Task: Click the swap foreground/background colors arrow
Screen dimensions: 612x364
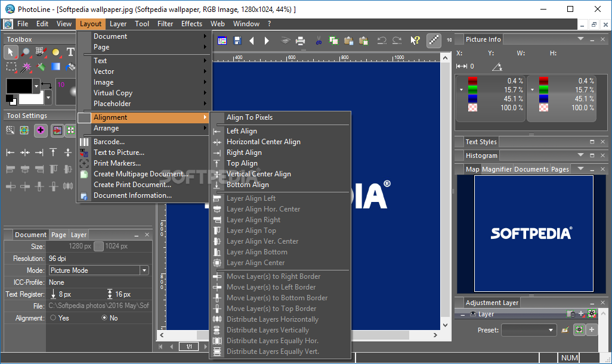Action: tap(47, 85)
